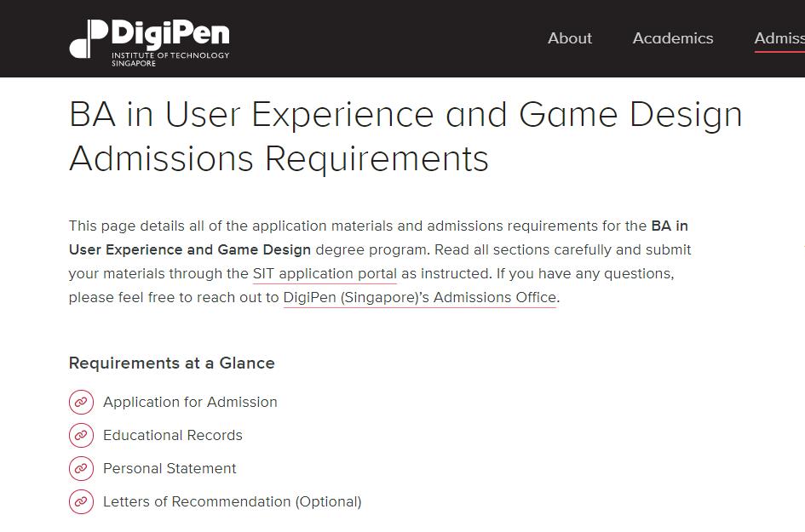Click link icon beside Application for Admission

(81, 402)
